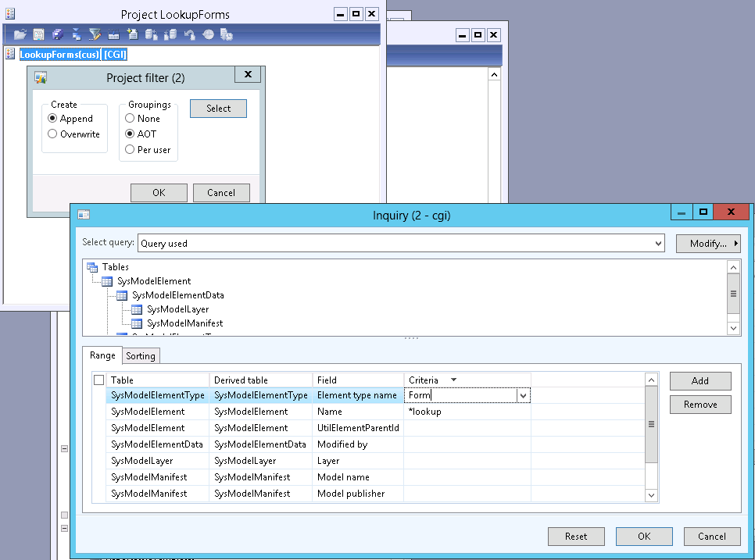
Task: Click the range grid vertical scrollbar thumb
Action: 651,424
